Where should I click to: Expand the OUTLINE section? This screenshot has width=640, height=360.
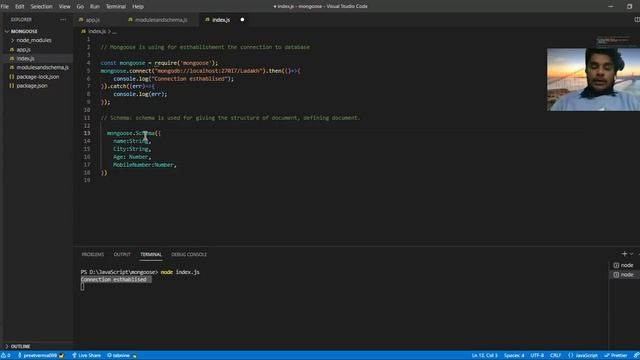(20, 346)
